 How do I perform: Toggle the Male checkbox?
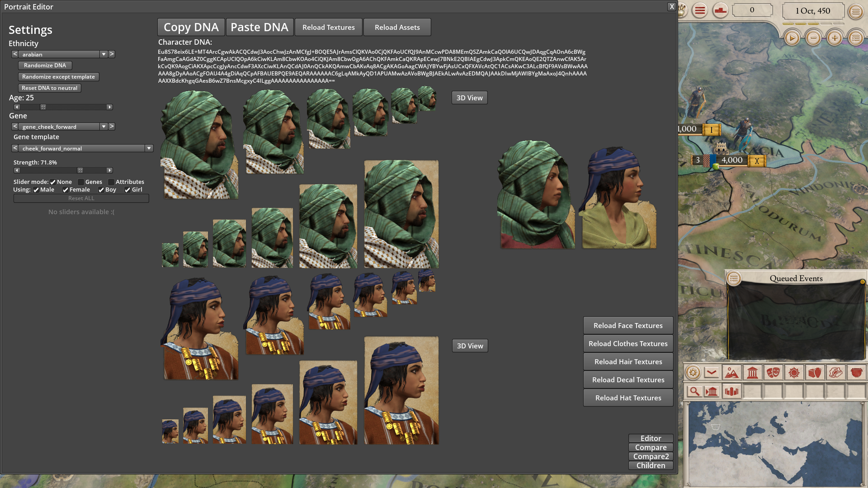[x=36, y=190]
